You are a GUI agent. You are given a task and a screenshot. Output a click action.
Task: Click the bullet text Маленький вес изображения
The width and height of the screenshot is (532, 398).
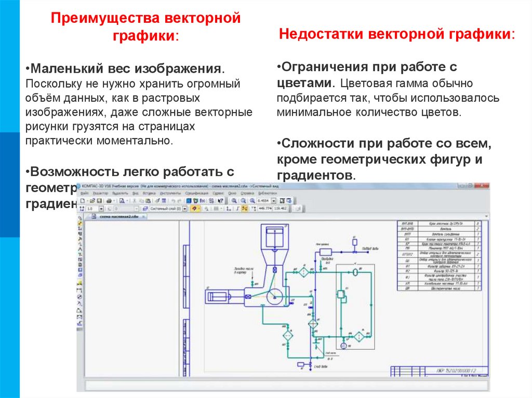click(x=125, y=68)
